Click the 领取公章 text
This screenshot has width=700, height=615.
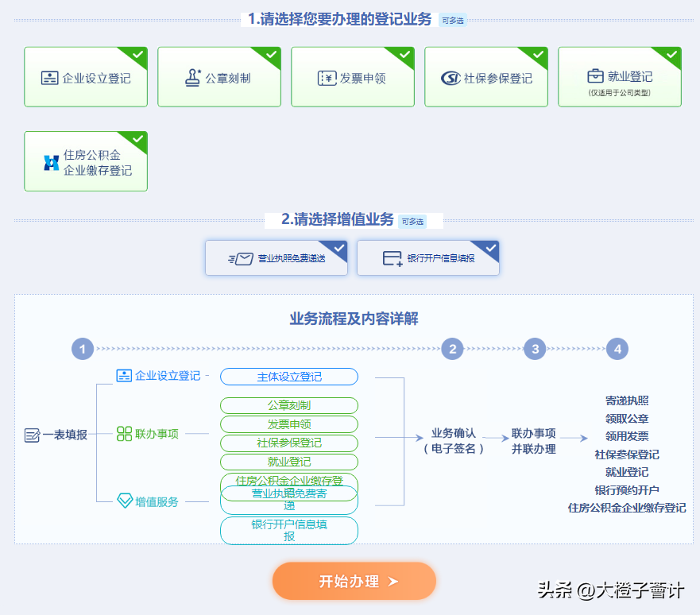click(x=627, y=419)
